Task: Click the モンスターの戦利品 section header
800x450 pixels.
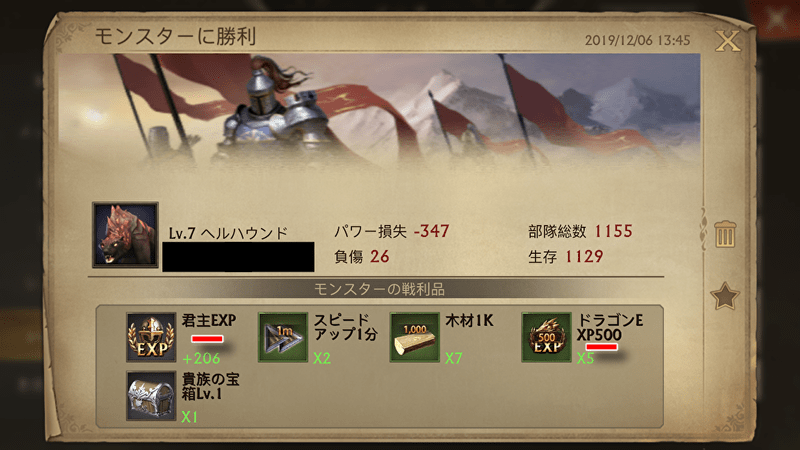Action: pyautogui.click(x=379, y=289)
